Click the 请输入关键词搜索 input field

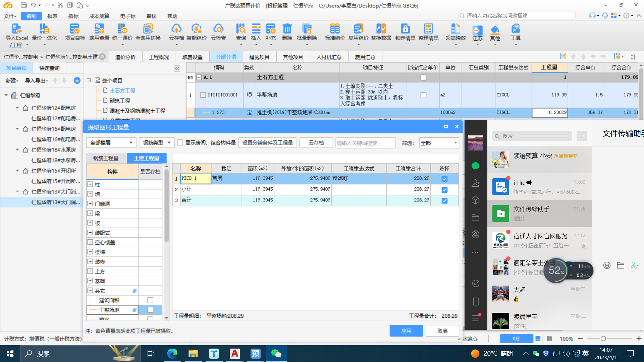tap(365, 143)
